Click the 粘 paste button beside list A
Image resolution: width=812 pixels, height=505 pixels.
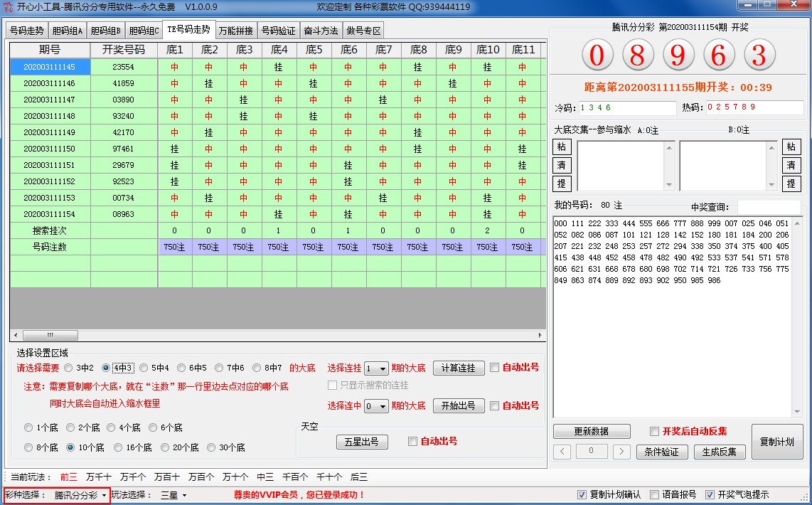[x=562, y=147]
